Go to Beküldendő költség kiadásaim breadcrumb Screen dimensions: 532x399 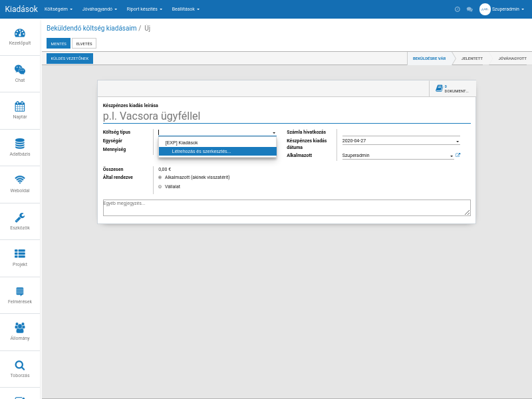click(92, 28)
